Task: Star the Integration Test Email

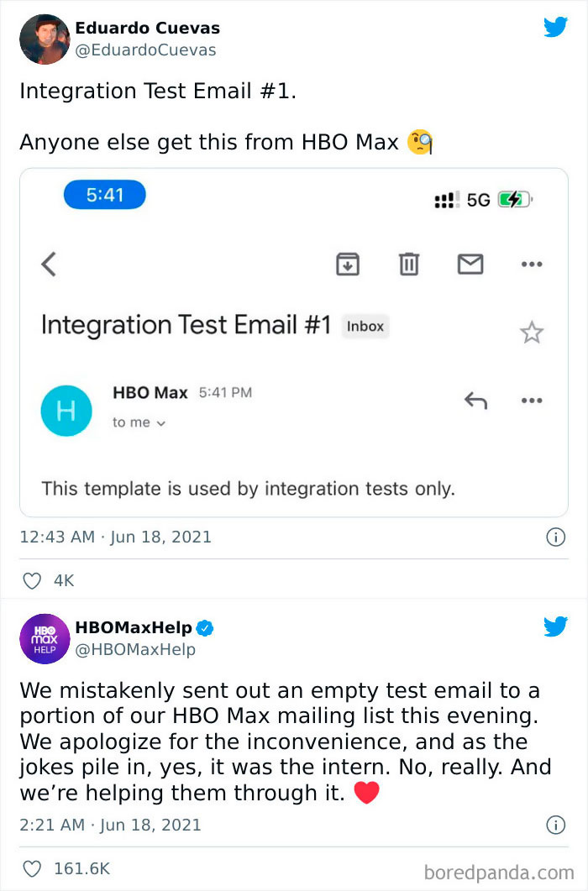Action: [531, 333]
